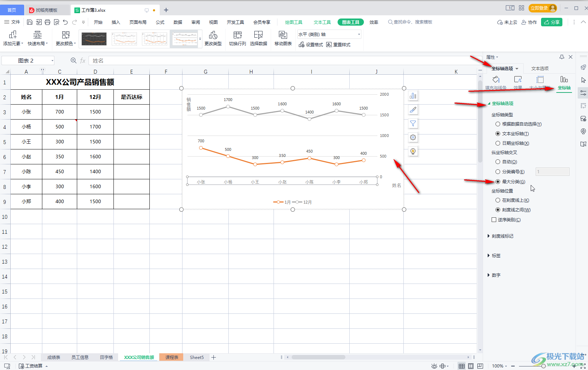
Task: Switch to sheet tab Sheet5
Action: tap(197, 357)
